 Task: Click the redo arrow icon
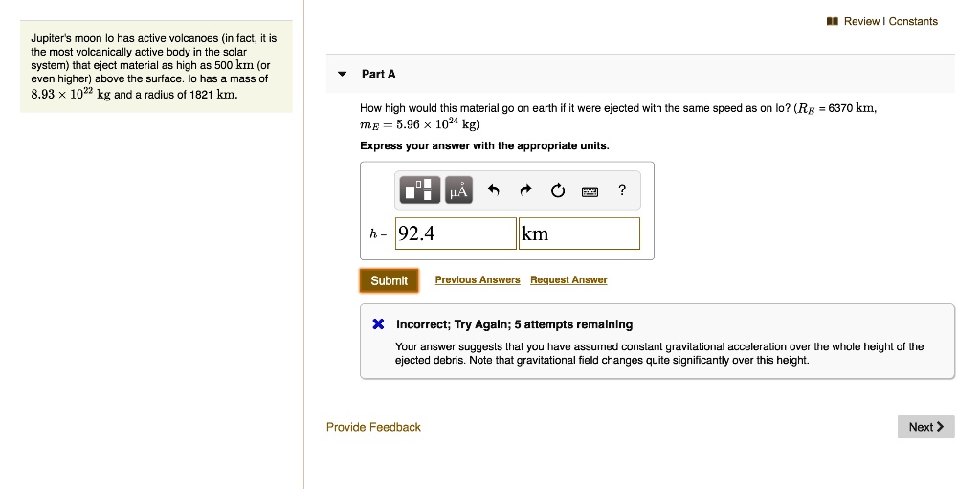(x=525, y=190)
